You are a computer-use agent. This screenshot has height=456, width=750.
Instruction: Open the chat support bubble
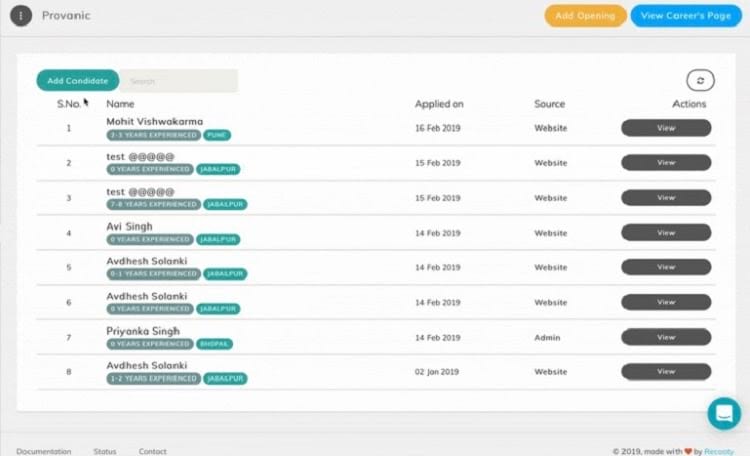click(x=723, y=413)
